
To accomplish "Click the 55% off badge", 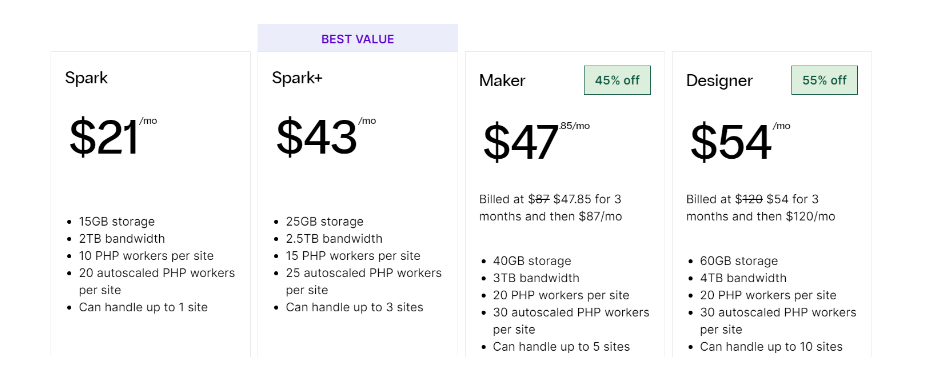I will (824, 80).
